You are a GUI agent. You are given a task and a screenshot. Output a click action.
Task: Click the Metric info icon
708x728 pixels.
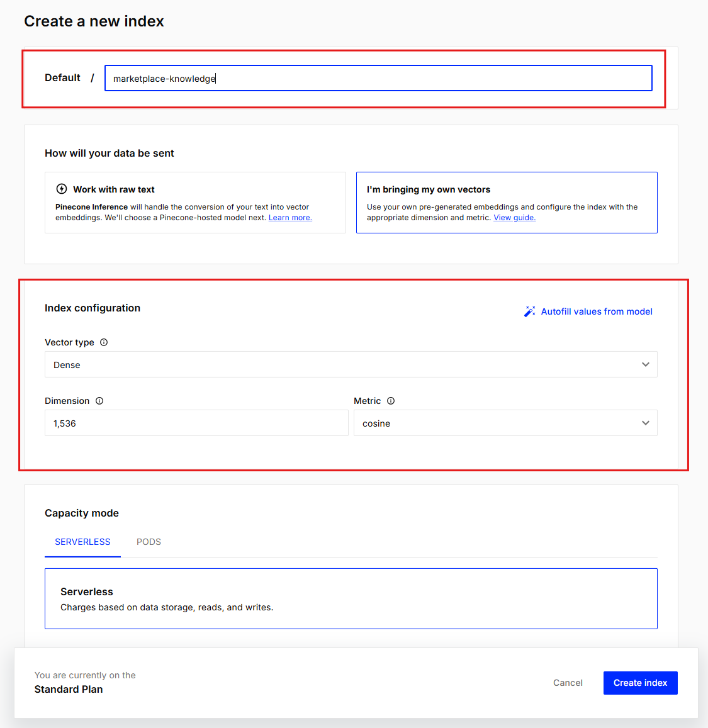click(391, 401)
